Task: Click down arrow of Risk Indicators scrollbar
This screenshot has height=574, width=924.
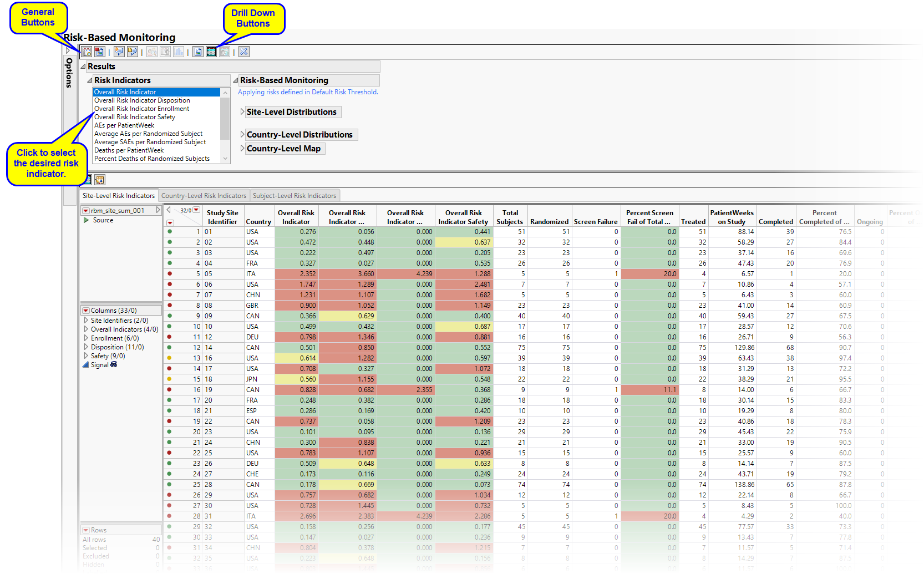Action: (225, 159)
